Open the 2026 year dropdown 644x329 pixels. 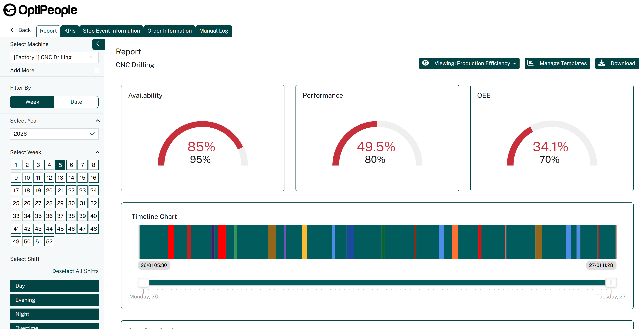tap(54, 134)
